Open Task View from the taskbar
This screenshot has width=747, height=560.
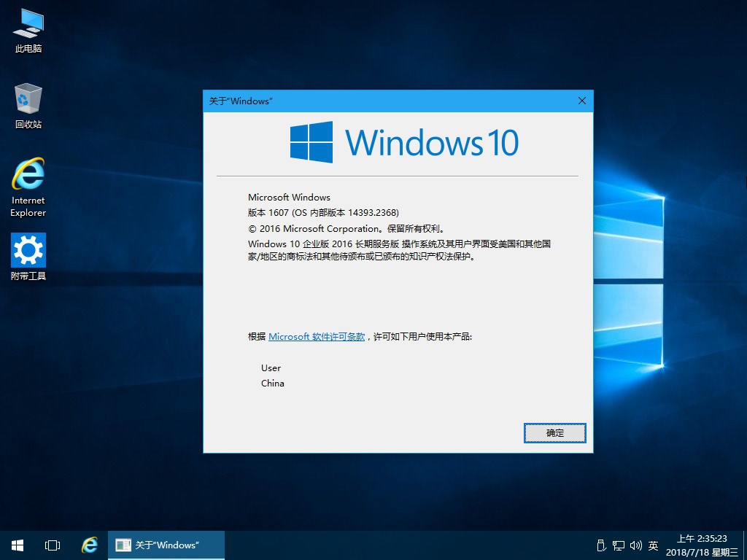[53, 545]
